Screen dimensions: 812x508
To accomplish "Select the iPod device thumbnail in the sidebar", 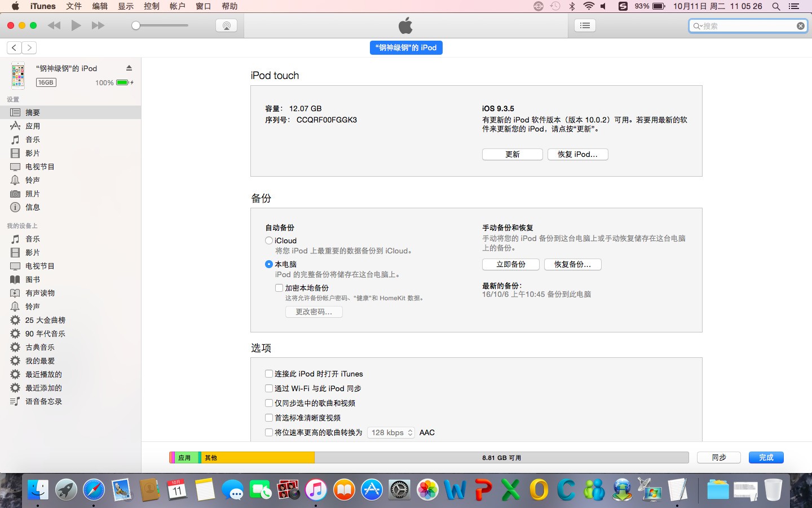I will click(18, 75).
